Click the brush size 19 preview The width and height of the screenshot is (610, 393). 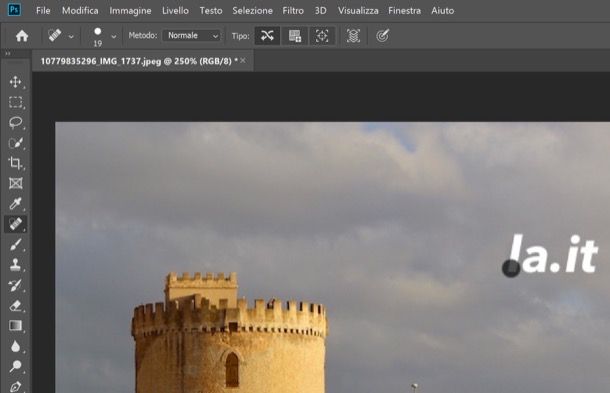point(98,37)
